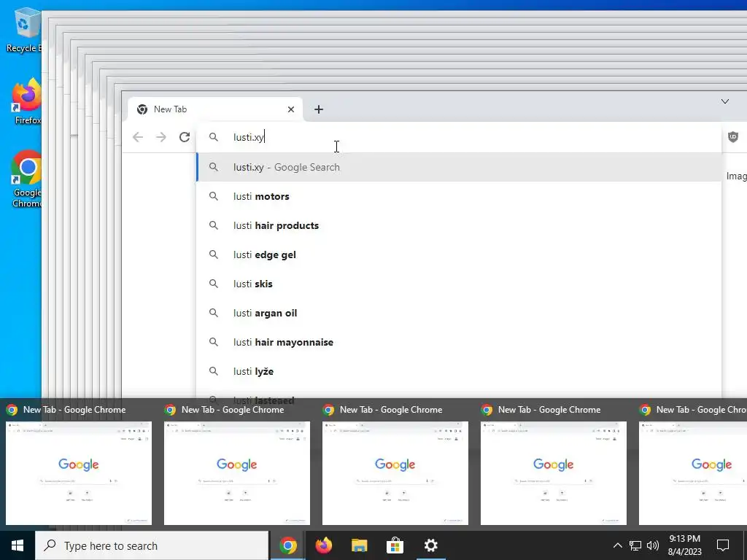
Task: Pick the 'lusti edge gel' suggestion
Action: (x=460, y=254)
